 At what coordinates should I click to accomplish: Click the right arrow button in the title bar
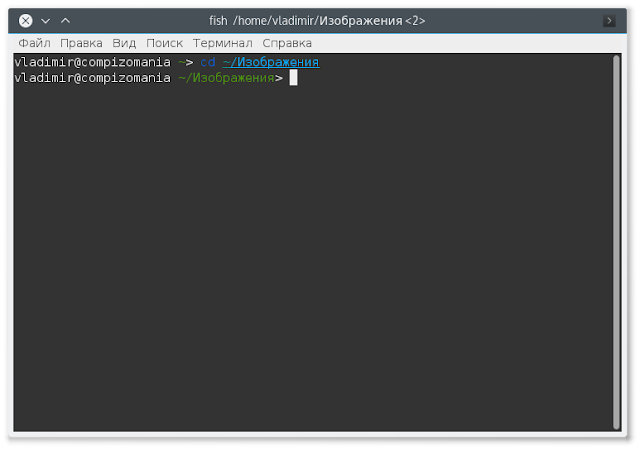[609, 20]
